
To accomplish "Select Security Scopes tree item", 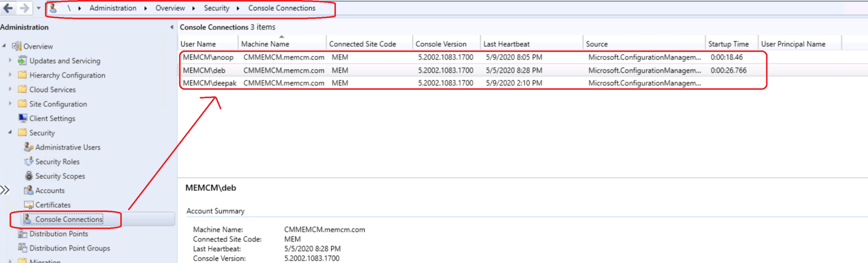I will pos(60,176).
